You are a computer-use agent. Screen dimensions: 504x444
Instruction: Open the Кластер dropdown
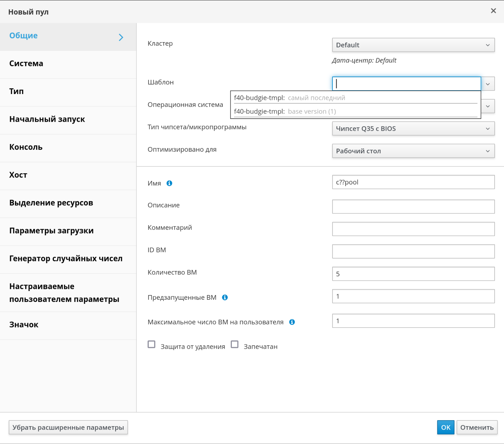pos(413,45)
